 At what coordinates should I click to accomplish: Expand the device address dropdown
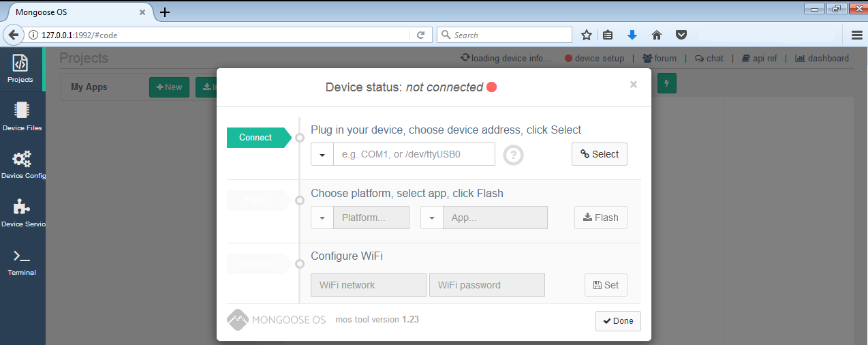coord(322,154)
